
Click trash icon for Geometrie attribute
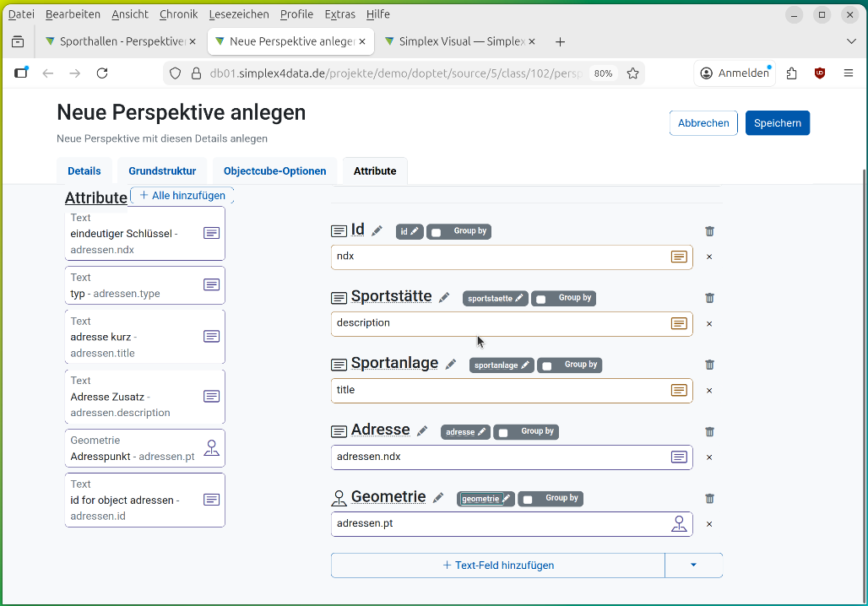(709, 499)
